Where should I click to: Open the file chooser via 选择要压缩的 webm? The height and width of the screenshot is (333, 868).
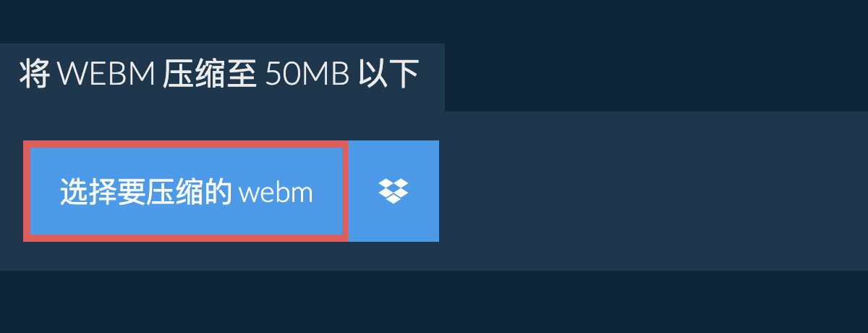click(x=186, y=191)
